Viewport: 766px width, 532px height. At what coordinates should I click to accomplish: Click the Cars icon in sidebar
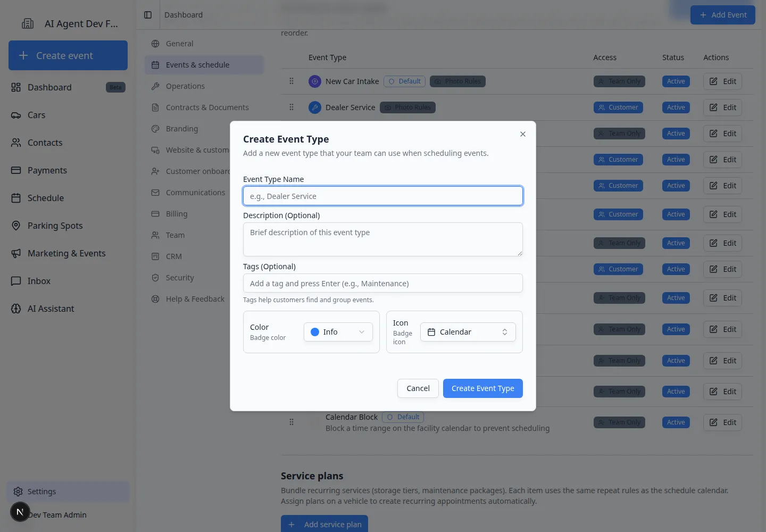[x=16, y=115]
